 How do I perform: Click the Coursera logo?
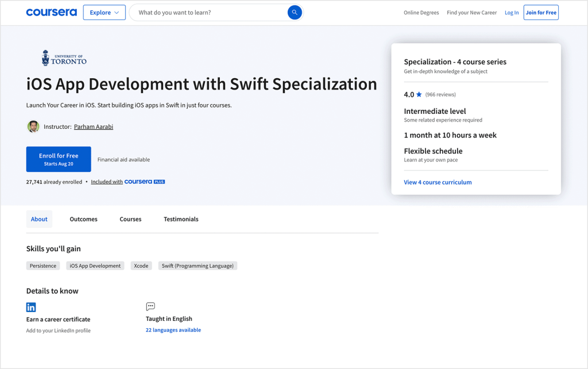coord(51,12)
